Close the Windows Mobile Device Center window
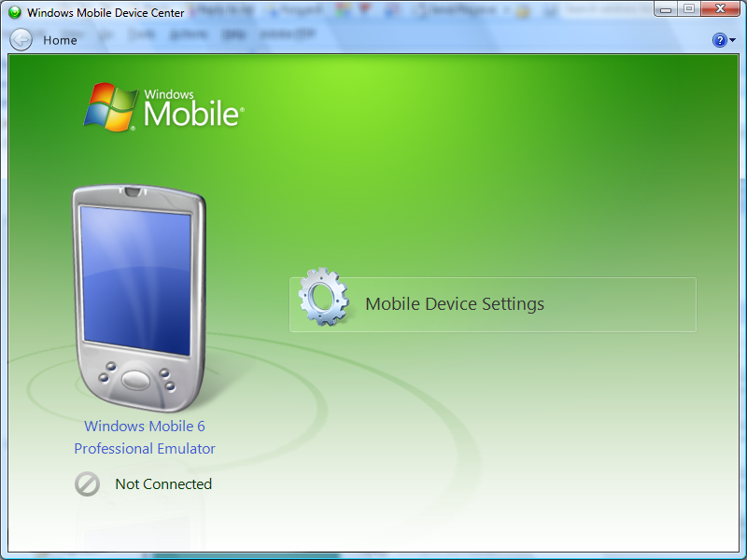This screenshot has width=747, height=560. tap(720, 8)
